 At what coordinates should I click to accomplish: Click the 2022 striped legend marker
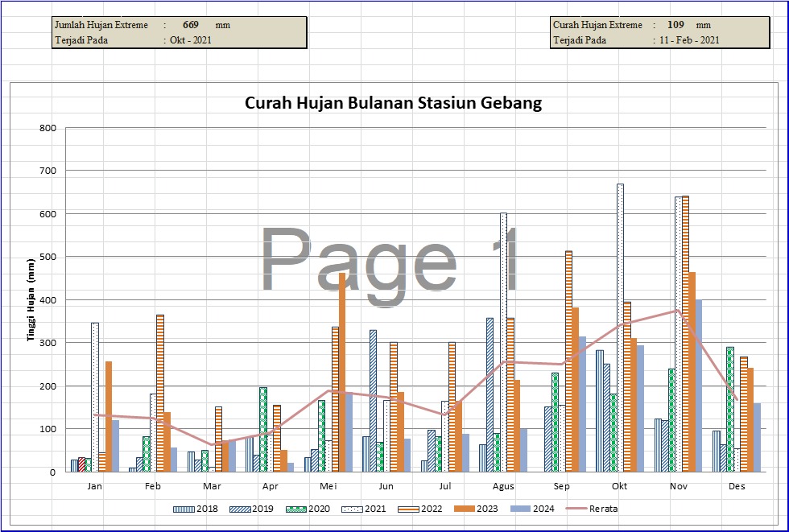[x=407, y=509]
